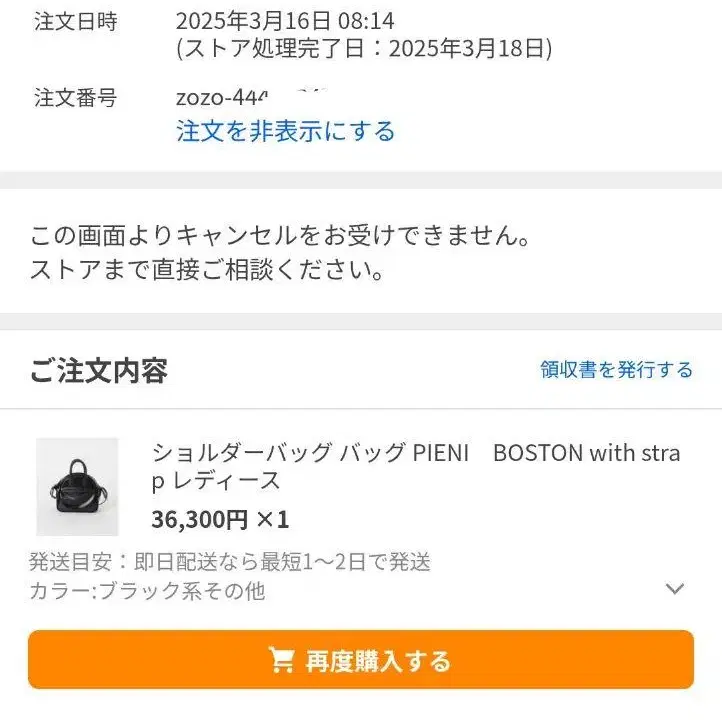Screen dimensions: 722x722
Task: Click the ストア処理完了日 date line
Action: click(364, 49)
